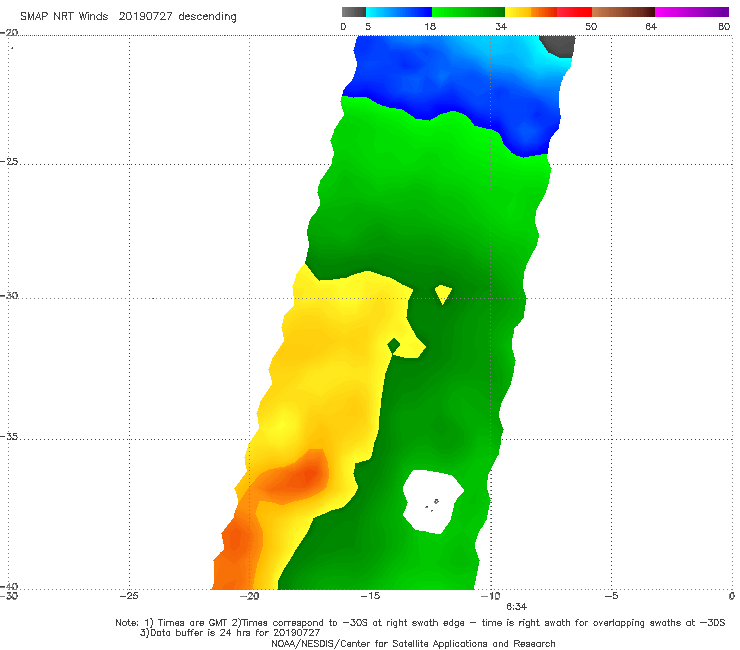Click the note "3)Data buffer is 24 hrs"
Screen dimensions: 740x650
click(x=229, y=633)
